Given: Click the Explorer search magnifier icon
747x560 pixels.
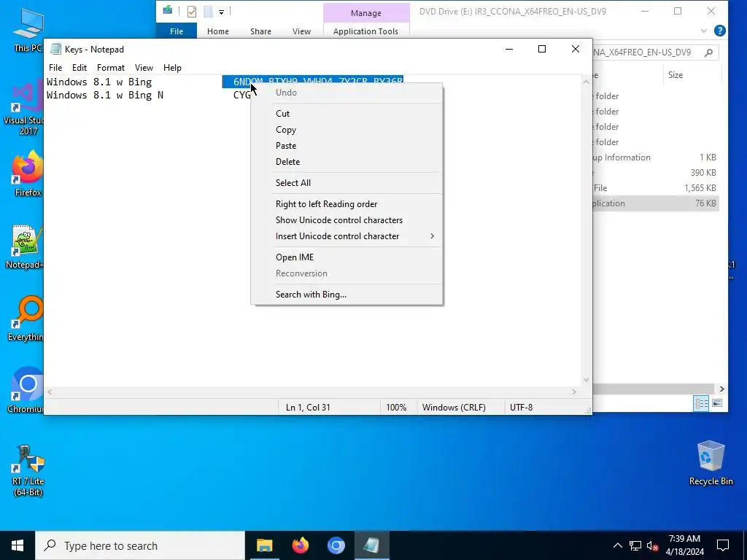Looking at the screenshot, I should coord(708,52).
